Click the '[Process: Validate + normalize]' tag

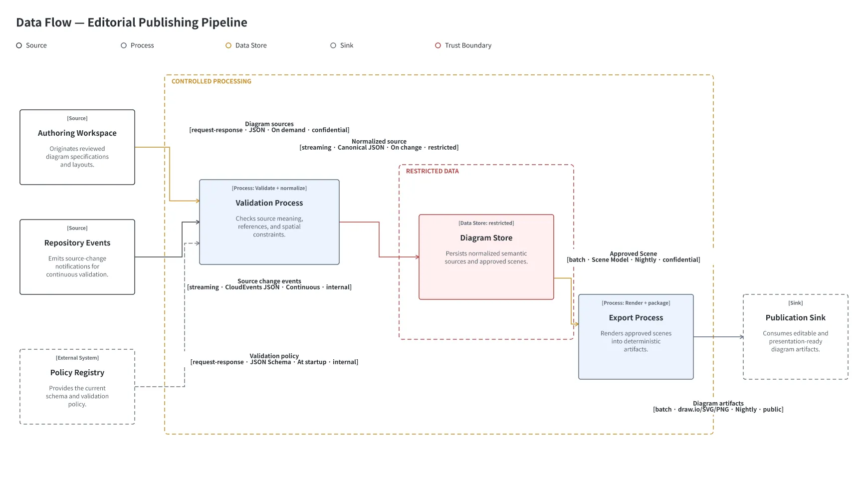click(269, 188)
